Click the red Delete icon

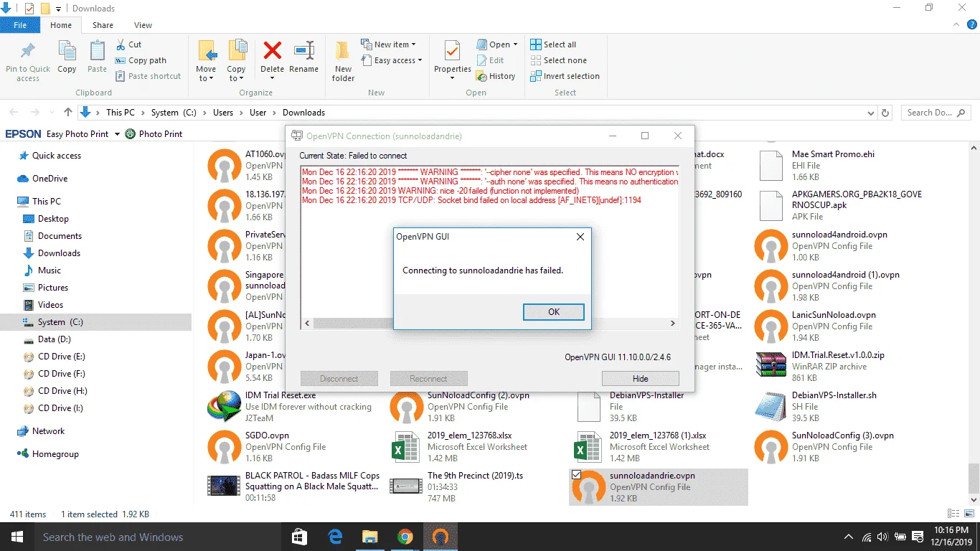click(272, 51)
